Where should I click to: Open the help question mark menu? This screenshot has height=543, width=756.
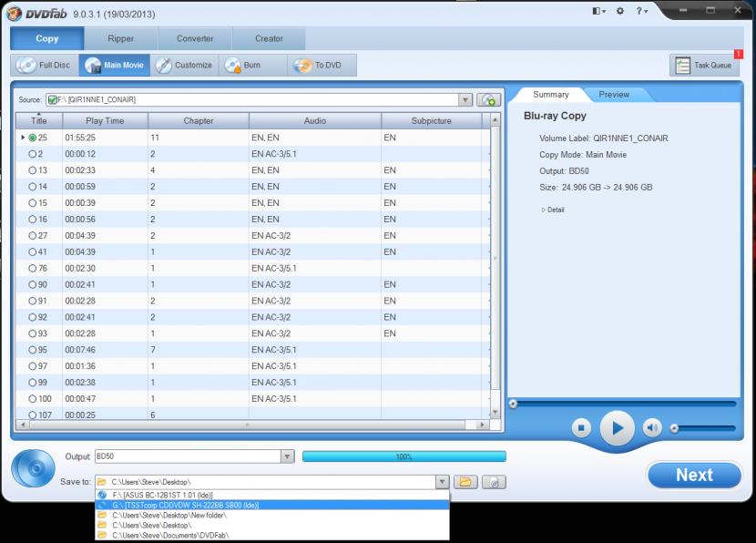coord(641,11)
